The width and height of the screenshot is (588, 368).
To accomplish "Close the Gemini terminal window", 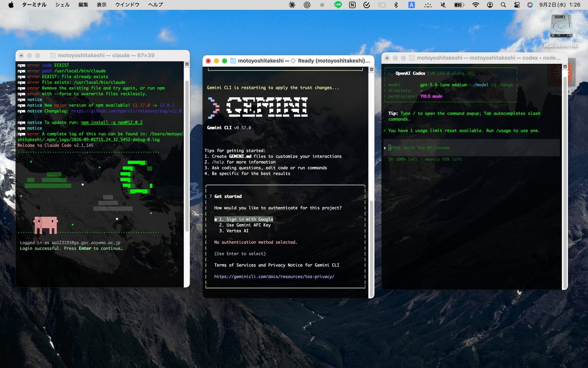I will [208, 61].
